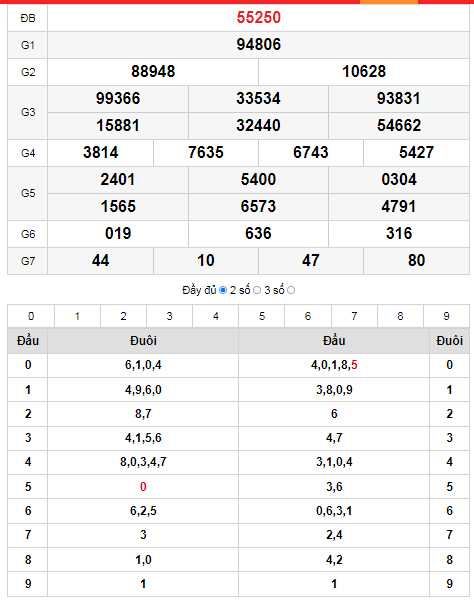
Task: Click digit filter tab 8
Action: (x=400, y=316)
